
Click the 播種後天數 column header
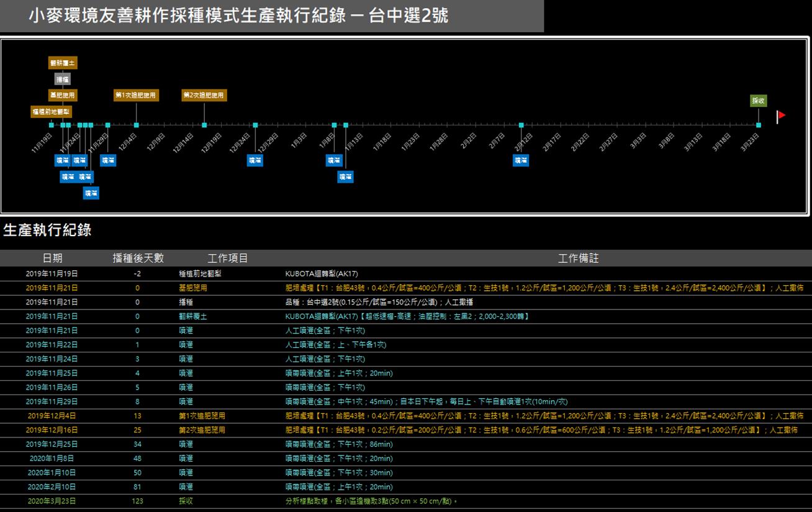click(138, 258)
